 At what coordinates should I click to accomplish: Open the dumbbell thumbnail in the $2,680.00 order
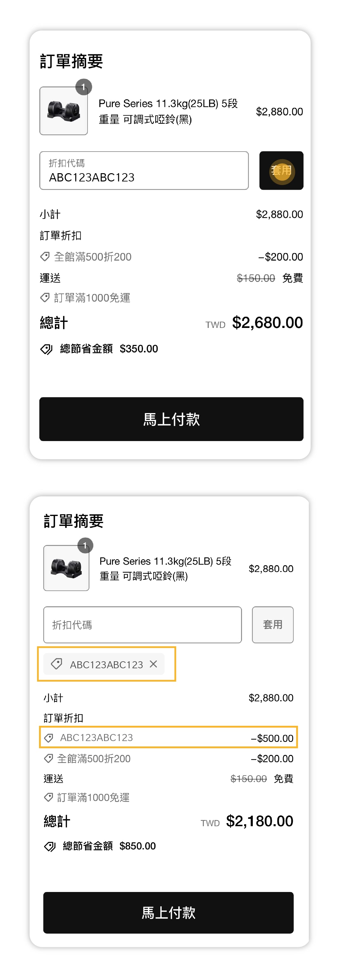click(x=64, y=111)
